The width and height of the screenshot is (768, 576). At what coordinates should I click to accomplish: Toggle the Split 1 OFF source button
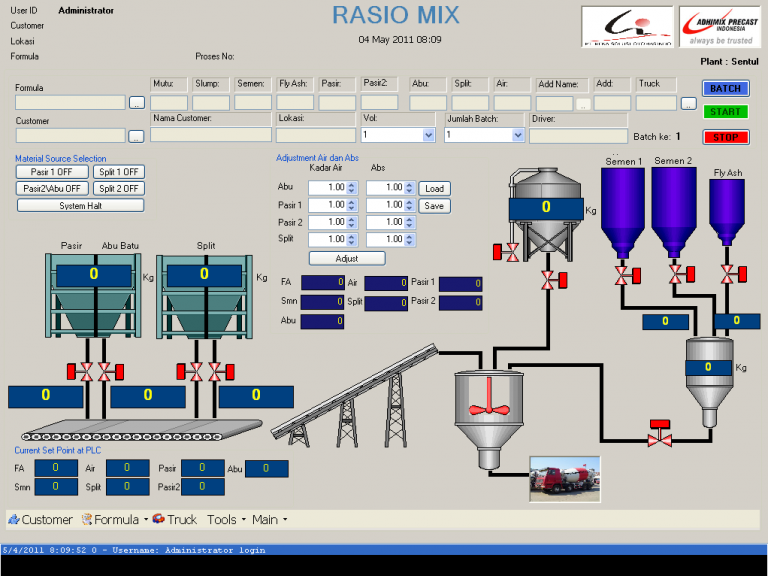point(118,172)
